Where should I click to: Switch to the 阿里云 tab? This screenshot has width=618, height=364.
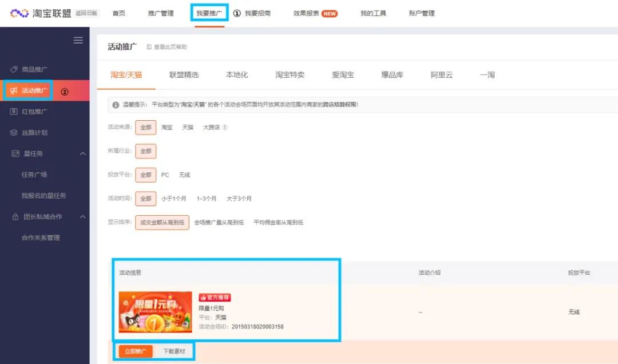[441, 75]
